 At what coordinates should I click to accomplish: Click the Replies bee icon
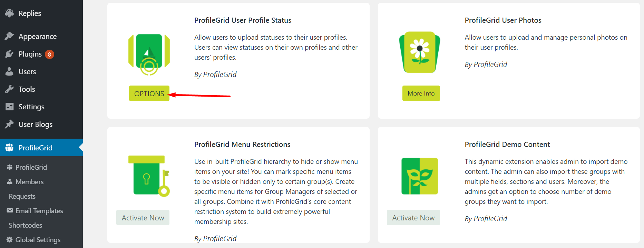pyautogui.click(x=10, y=13)
